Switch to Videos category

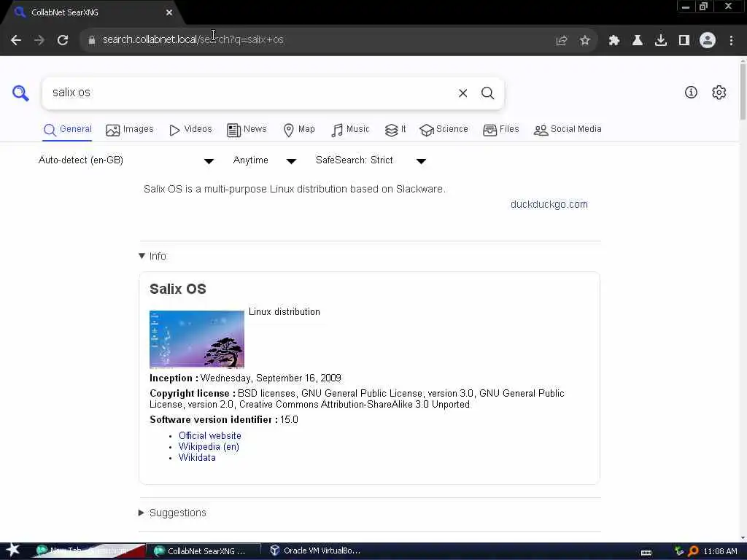190,130
